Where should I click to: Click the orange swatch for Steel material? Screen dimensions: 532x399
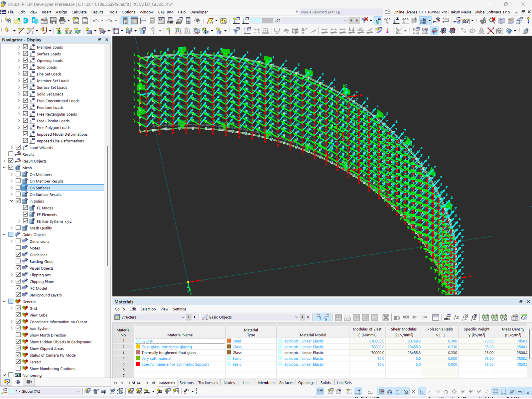coord(229,341)
